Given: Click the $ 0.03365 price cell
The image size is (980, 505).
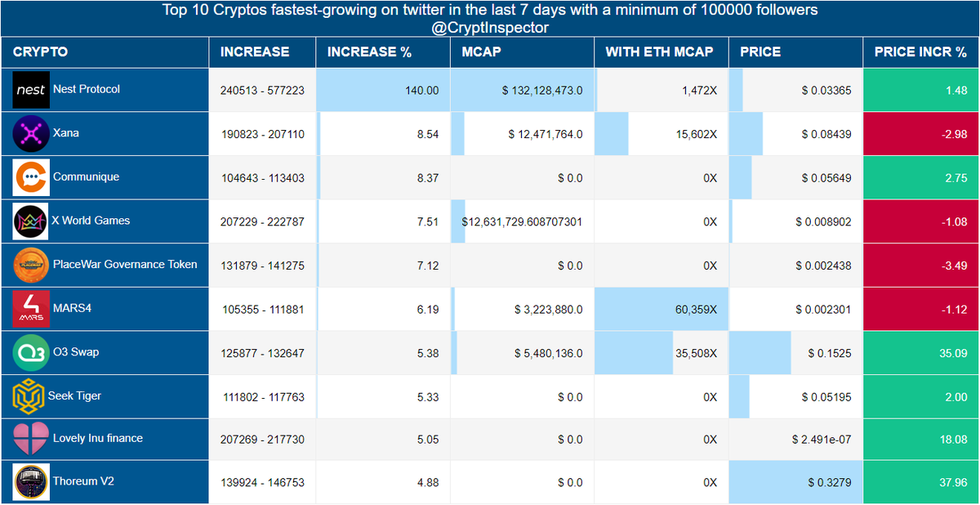Looking at the screenshot, I should 795,90.
